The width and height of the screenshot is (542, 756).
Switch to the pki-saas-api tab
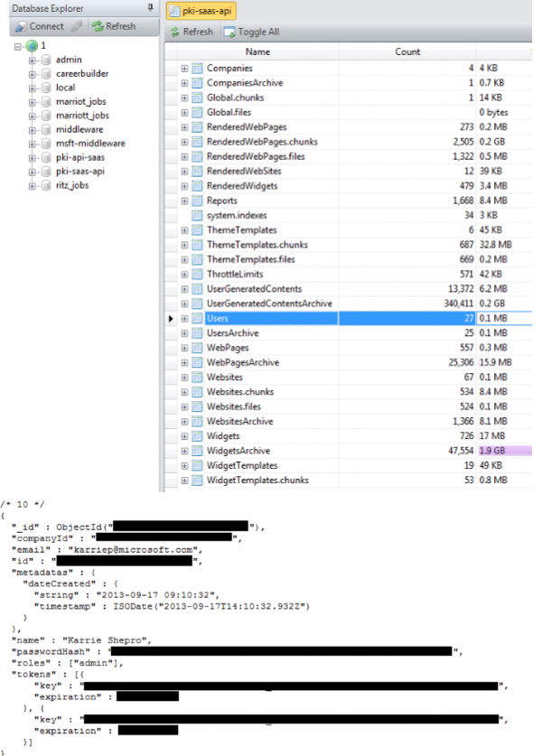201,11
